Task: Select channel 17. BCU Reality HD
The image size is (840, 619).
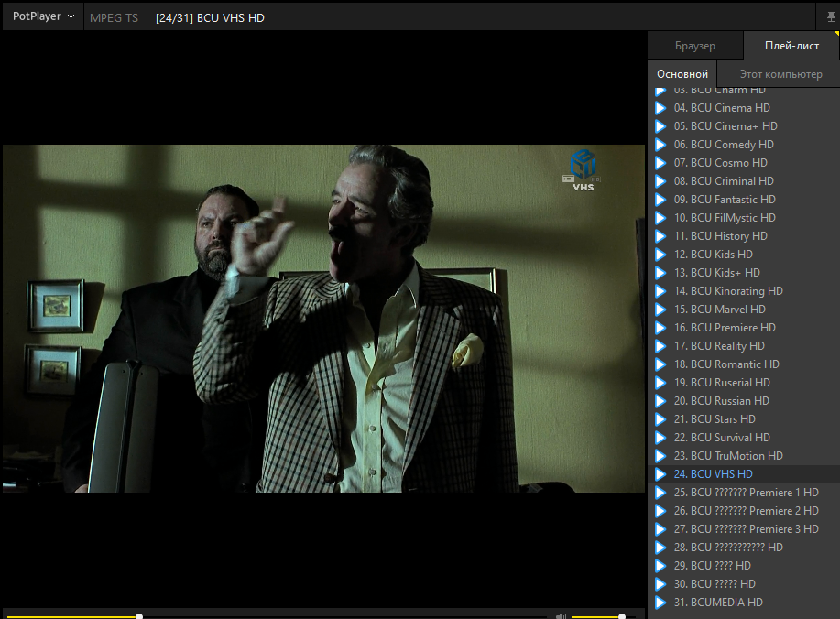Action: tap(744, 346)
